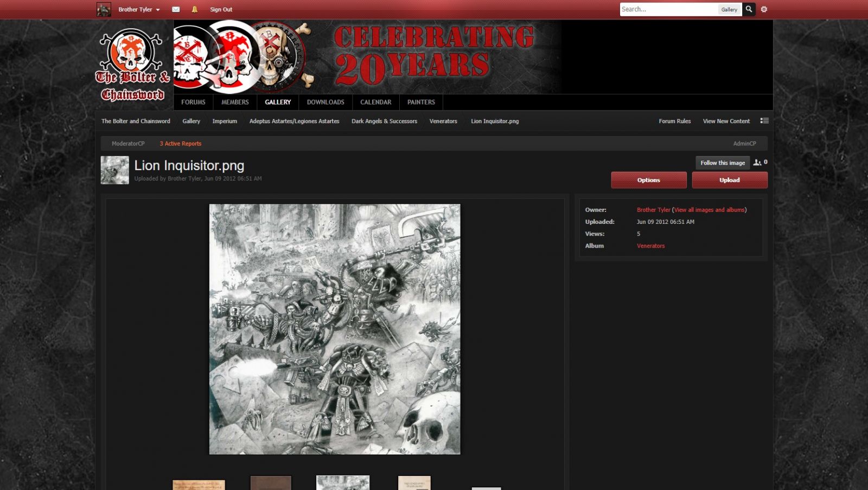868x490 pixels.
Task: Click the followers count icon
Action: point(757,162)
